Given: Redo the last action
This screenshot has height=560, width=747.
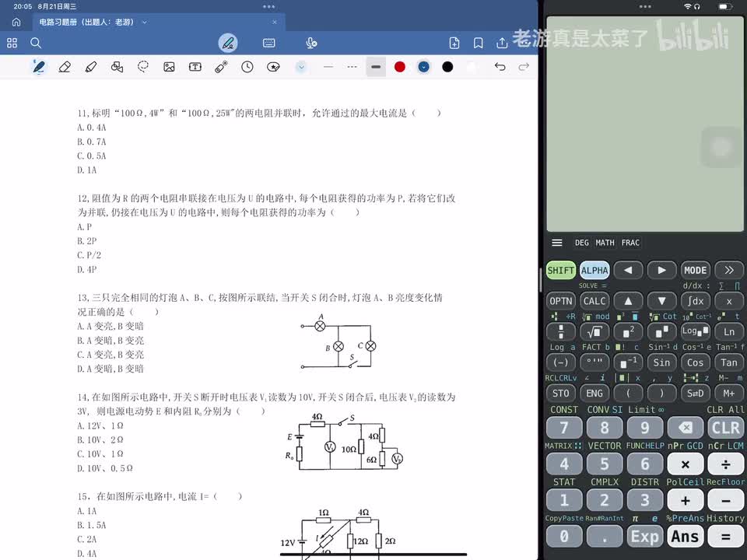Looking at the screenshot, I should pyautogui.click(x=524, y=67).
